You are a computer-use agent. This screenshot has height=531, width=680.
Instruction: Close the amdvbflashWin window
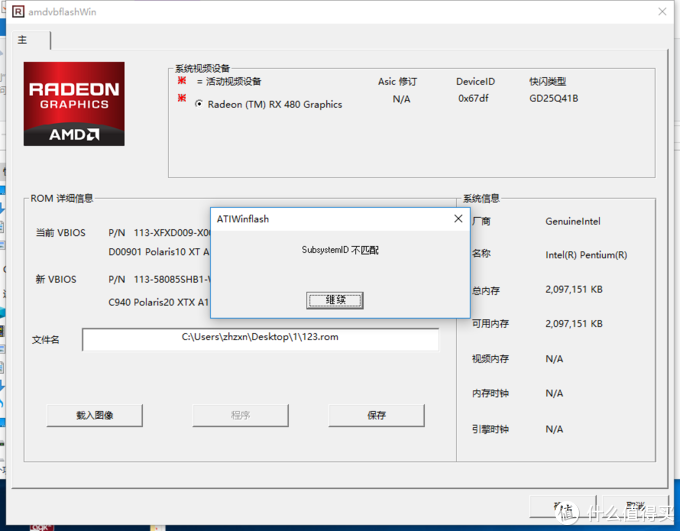661,11
